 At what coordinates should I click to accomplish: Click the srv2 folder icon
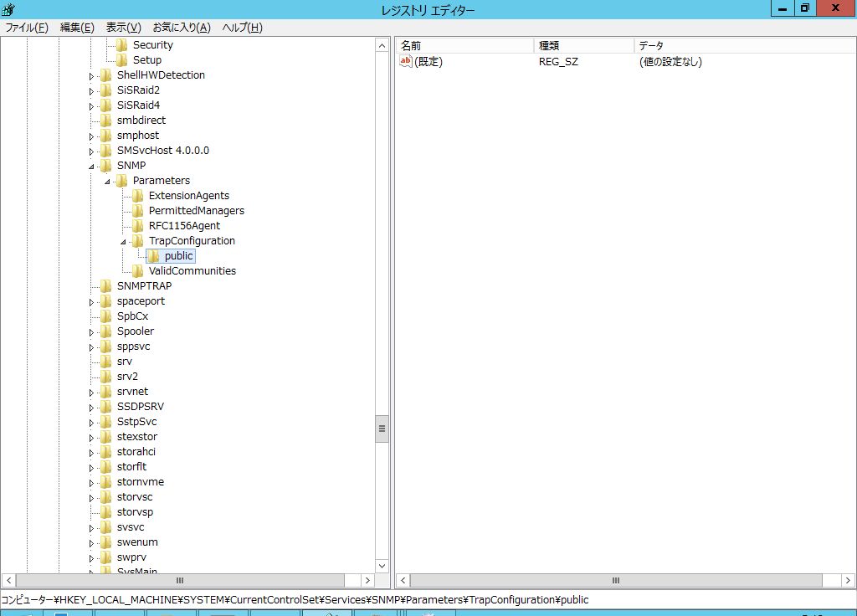[x=106, y=376]
